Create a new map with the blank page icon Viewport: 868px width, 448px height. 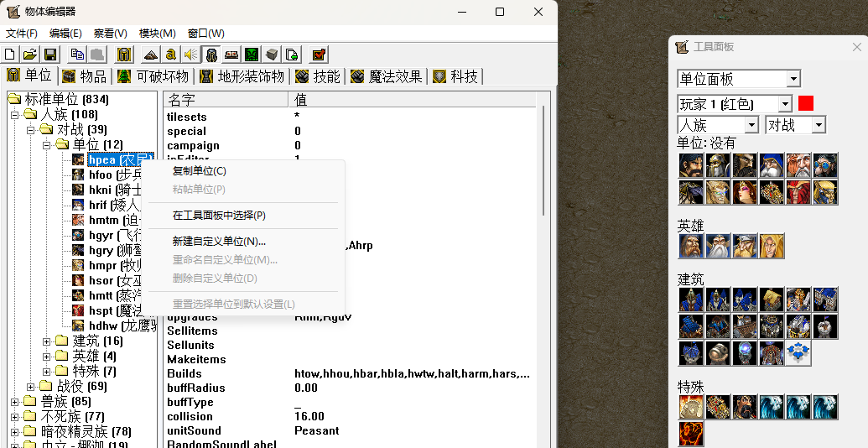coord(10,55)
